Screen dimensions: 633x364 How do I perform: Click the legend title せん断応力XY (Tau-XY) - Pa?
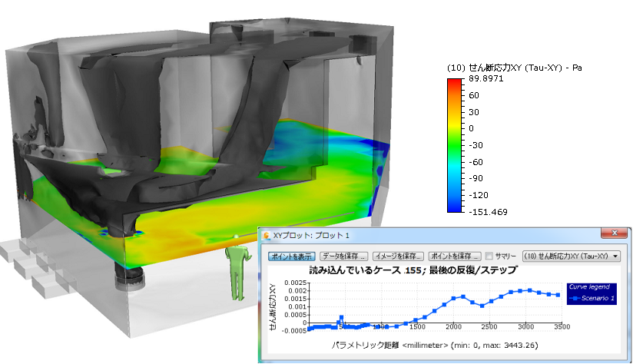515,68
